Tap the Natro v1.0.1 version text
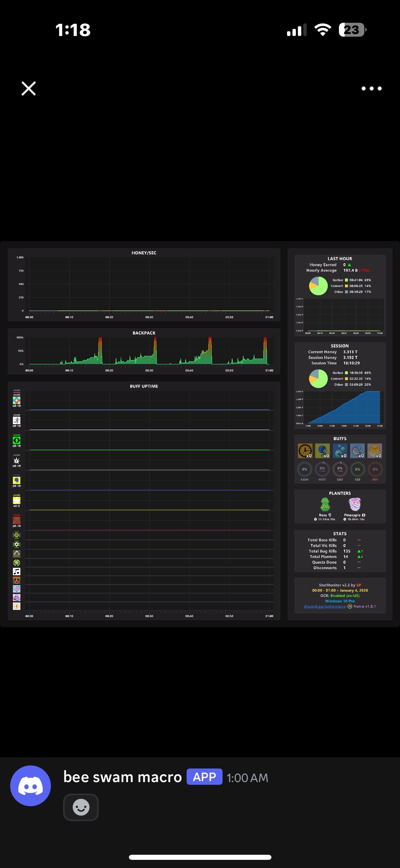 coord(364,607)
